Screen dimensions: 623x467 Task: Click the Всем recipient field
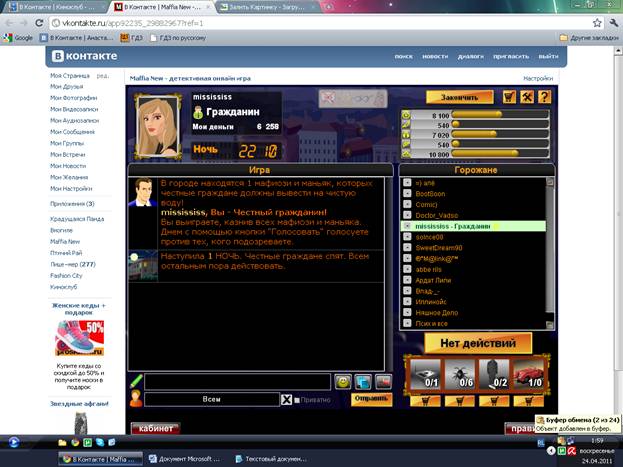pyautogui.click(x=212, y=399)
